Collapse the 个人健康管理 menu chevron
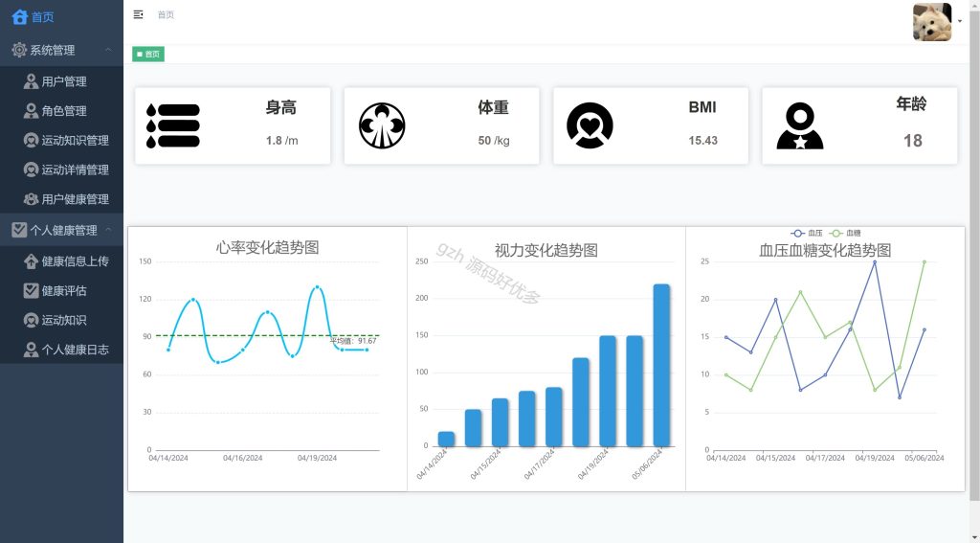Image resolution: width=980 pixels, height=543 pixels. click(108, 230)
